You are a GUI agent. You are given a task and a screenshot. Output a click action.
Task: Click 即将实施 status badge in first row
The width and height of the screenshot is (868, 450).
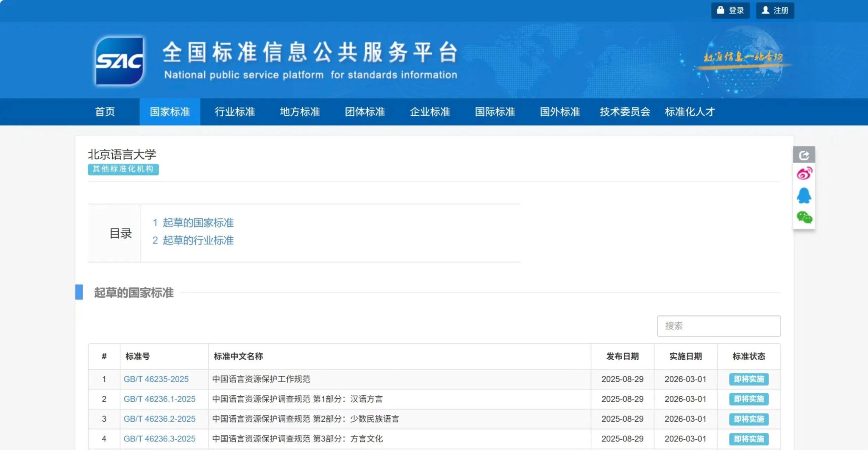(748, 379)
